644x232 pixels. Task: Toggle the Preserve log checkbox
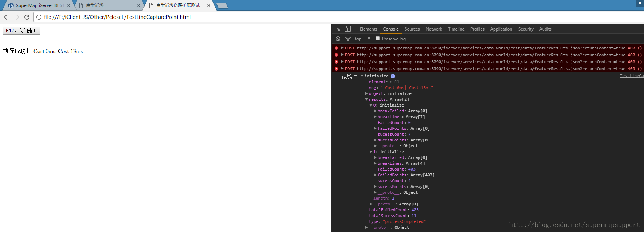378,39
